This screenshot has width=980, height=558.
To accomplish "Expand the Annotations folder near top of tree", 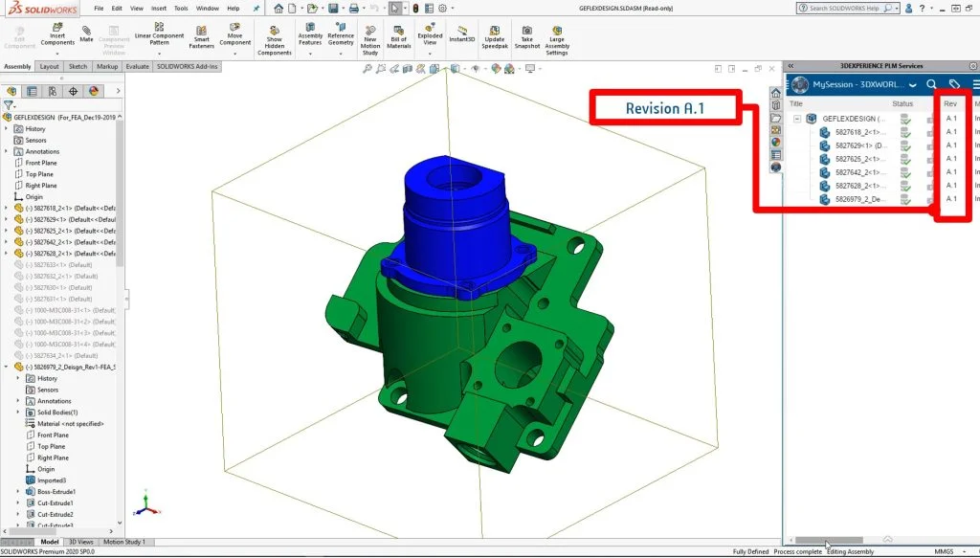I will (7, 151).
